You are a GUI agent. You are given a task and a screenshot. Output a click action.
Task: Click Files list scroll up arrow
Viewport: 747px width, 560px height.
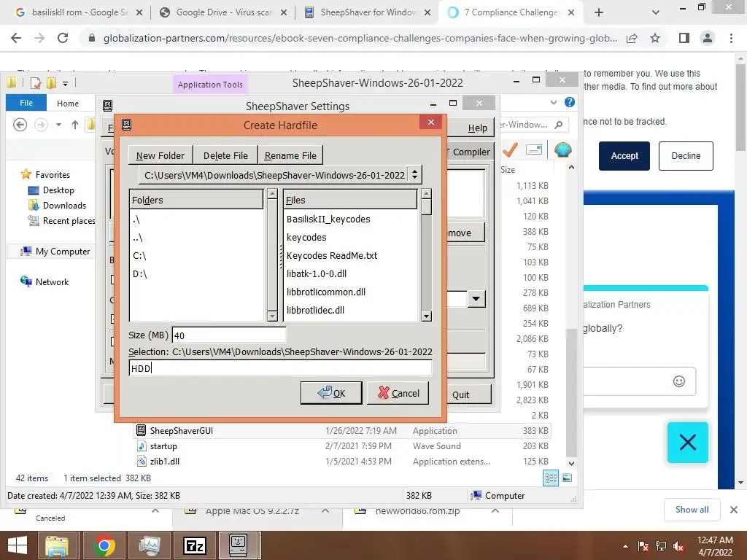pos(426,193)
